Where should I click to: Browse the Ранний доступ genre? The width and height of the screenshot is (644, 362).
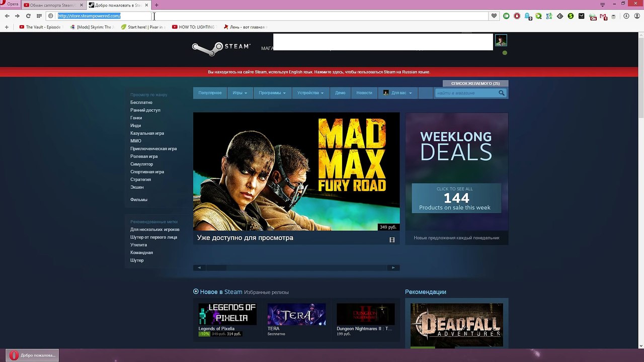click(145, 110)
